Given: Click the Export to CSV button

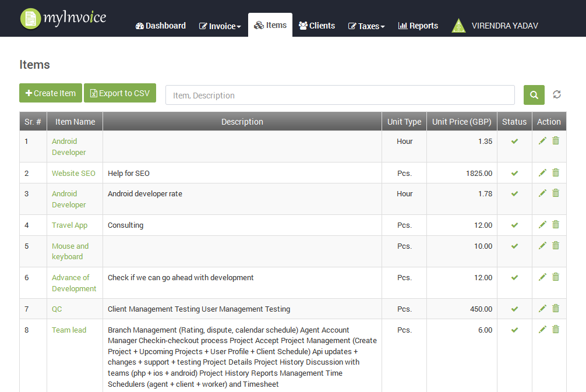Looking at the screenshot, I should click(120, 93).
